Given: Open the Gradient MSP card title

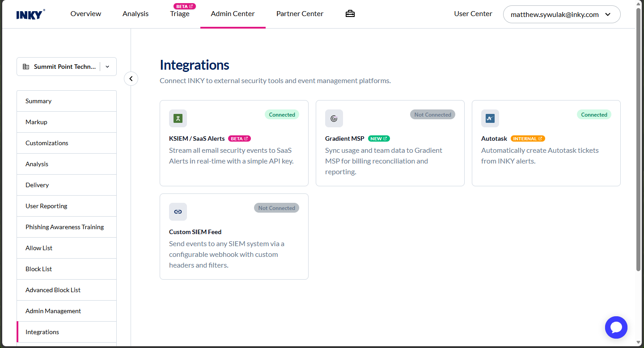Looking at the screenshot, I should coord(345,138).
